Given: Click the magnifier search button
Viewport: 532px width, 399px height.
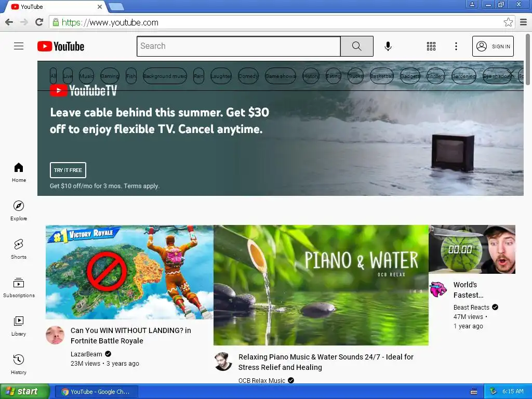Looking at the screenshot, I should (356, 46).
